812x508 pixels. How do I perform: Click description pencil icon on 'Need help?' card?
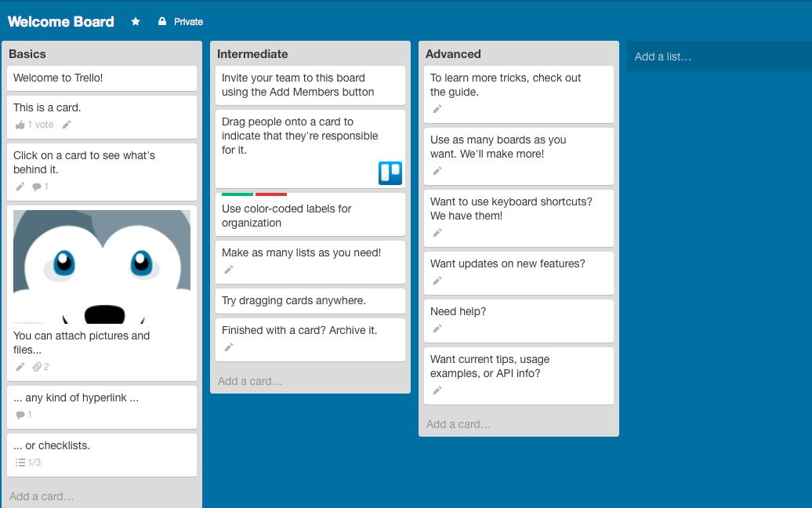437,328
